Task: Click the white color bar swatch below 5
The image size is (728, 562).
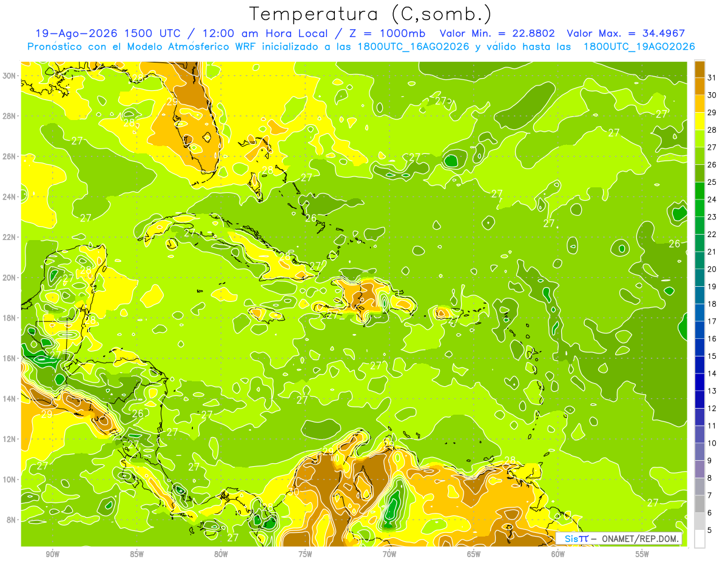Action: click(x=699, y=539)
